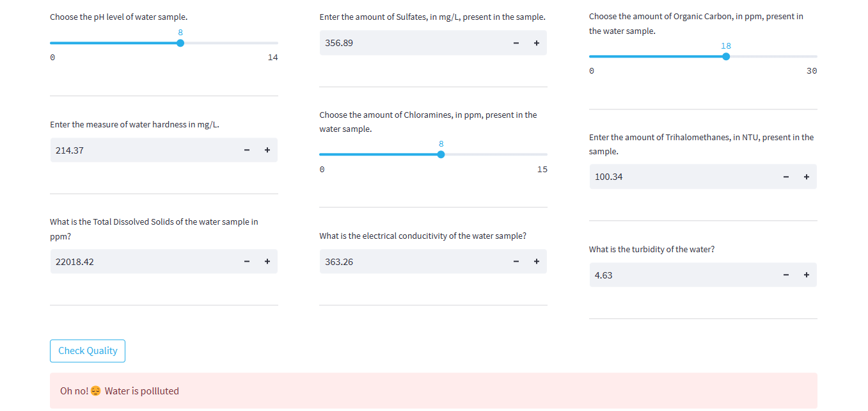Viewport: 868px width, 411px height.
Task: Decrement Total Dissolved Solids value
Action: [247, 261]
